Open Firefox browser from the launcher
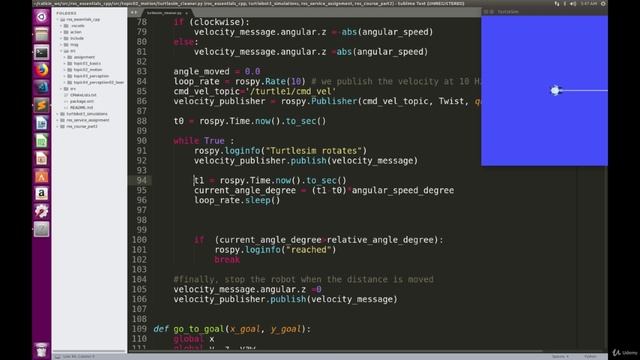This screenshot has width=640, height=360. click(41, 70)
